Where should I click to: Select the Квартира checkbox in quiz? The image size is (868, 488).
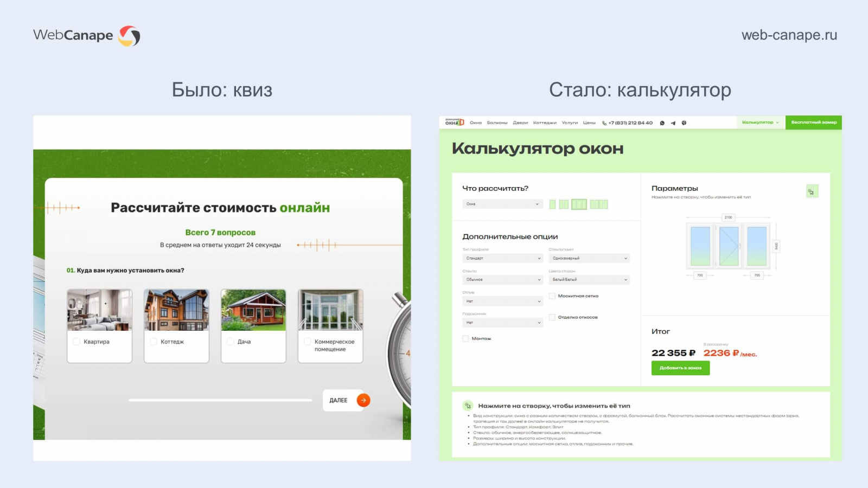(76, 342)
